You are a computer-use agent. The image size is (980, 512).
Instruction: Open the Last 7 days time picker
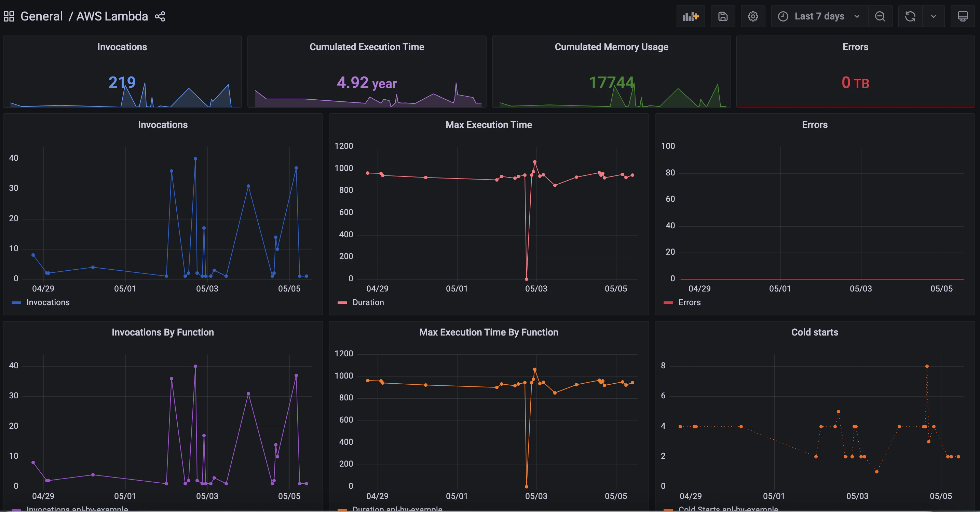(819, 16)
